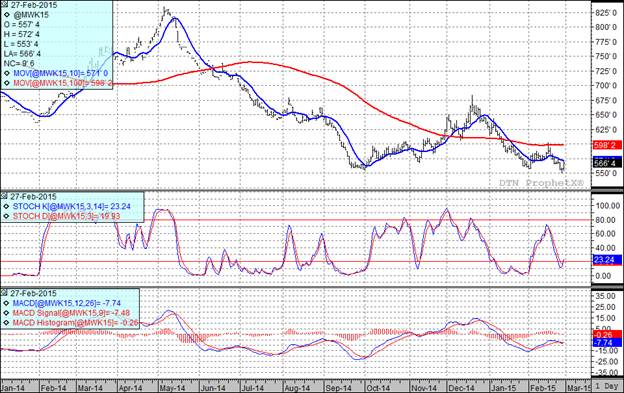Click the 27-Feb-2015 date in stochastic pane
The height and width of the screenshot is (393, 624).
tap(33, 196)
